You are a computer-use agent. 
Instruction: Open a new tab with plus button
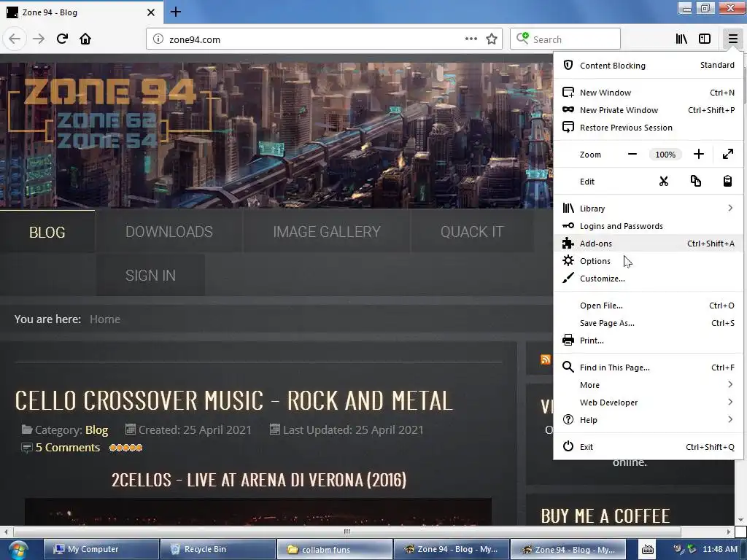(176, 12)
